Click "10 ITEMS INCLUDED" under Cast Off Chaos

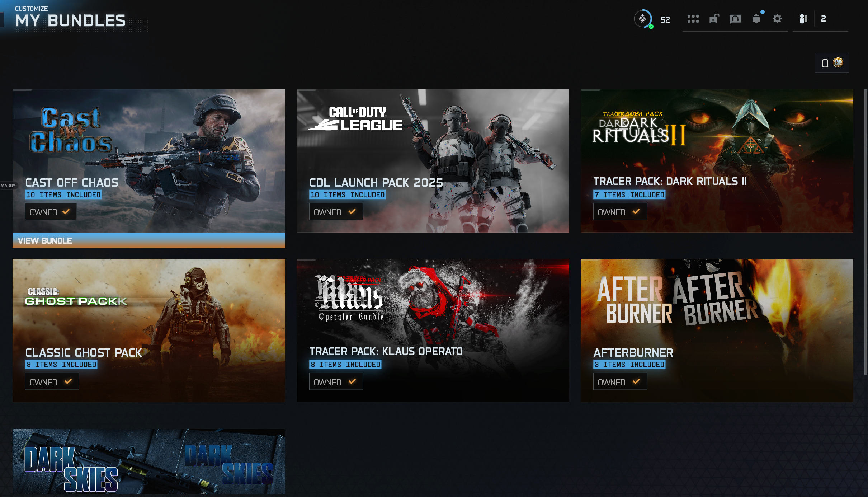tap(63, 195)
